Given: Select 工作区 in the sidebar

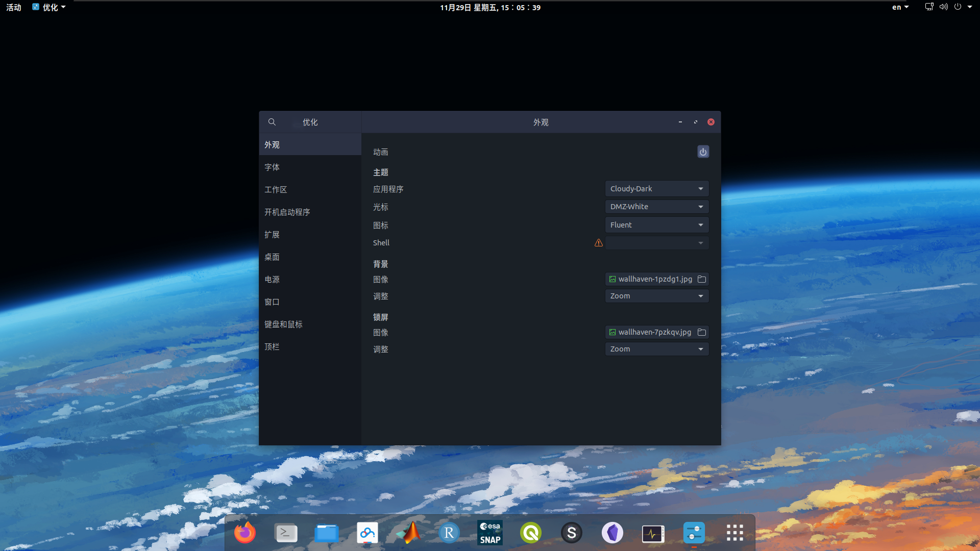Looking at the screenshot, I should pos(310,190).
